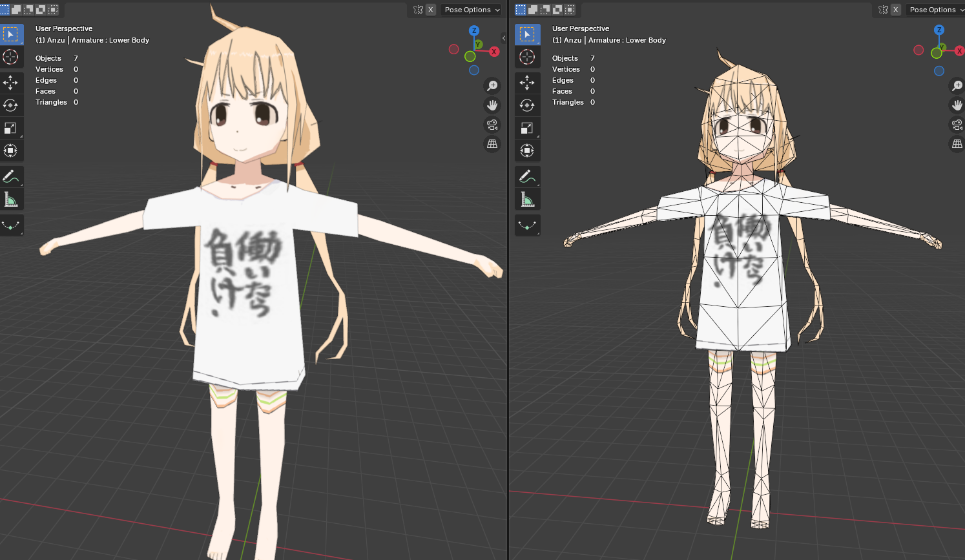
Task: Click green Y axis gizmo in left viewport
Action: (x=479, y=45)
